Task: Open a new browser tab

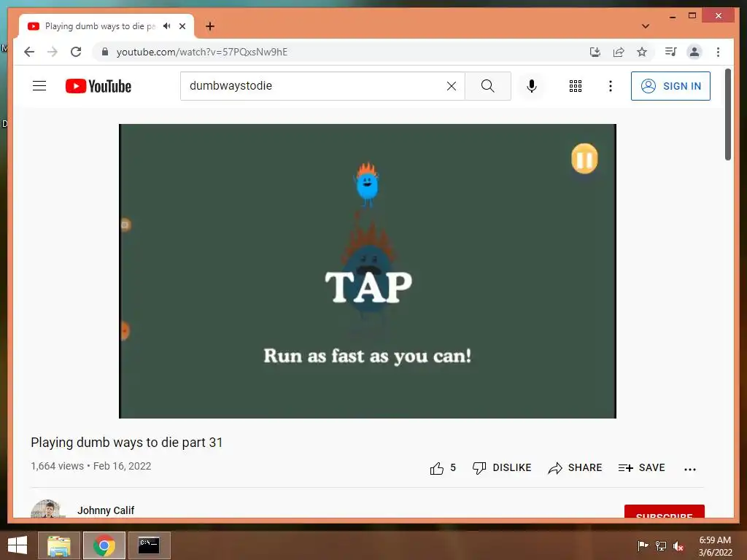Action: (x=210, y=26)
